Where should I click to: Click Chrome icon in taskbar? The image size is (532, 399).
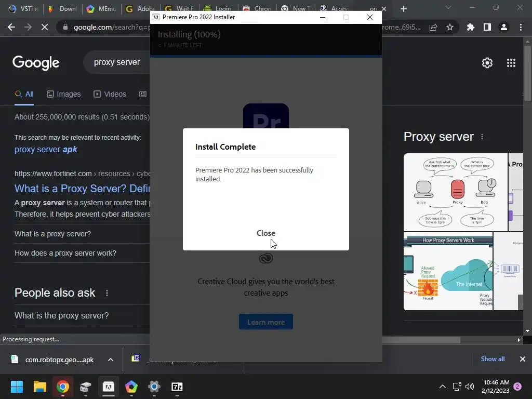coord(63,387)
